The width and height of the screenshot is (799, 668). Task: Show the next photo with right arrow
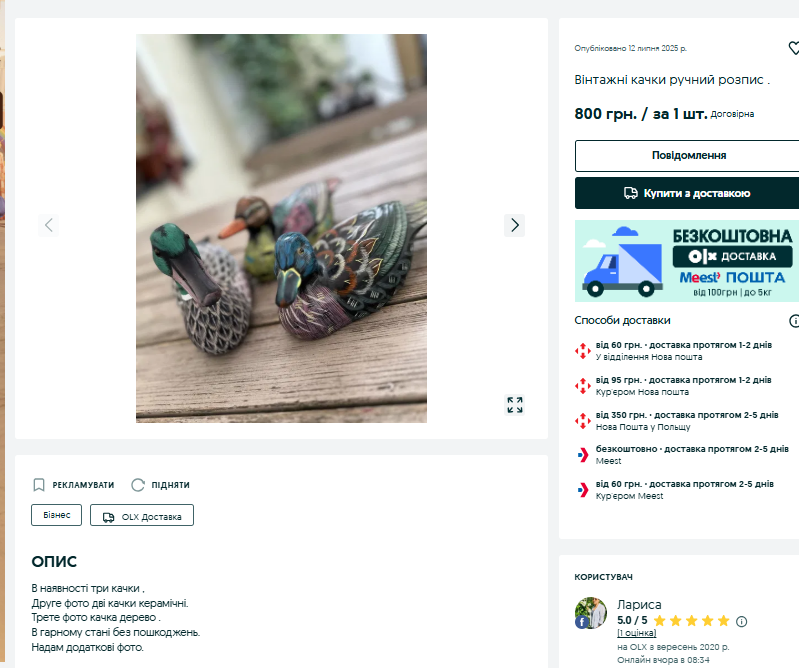(x=514, y=225)
